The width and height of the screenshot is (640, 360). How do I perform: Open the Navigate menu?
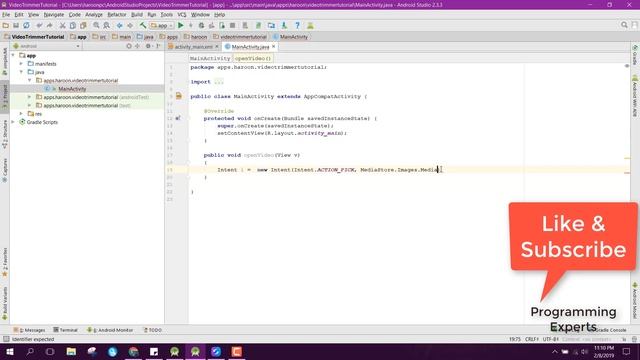point(53,15)
